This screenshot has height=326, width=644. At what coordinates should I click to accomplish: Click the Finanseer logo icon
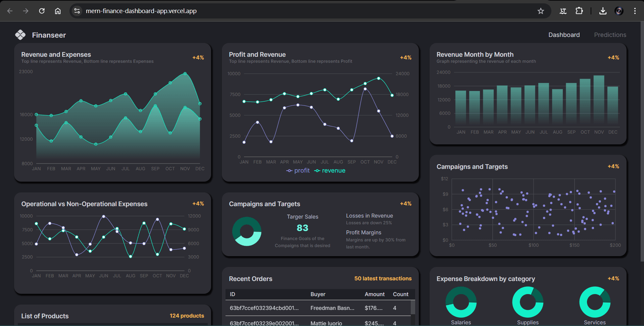(x=20, y=35)
